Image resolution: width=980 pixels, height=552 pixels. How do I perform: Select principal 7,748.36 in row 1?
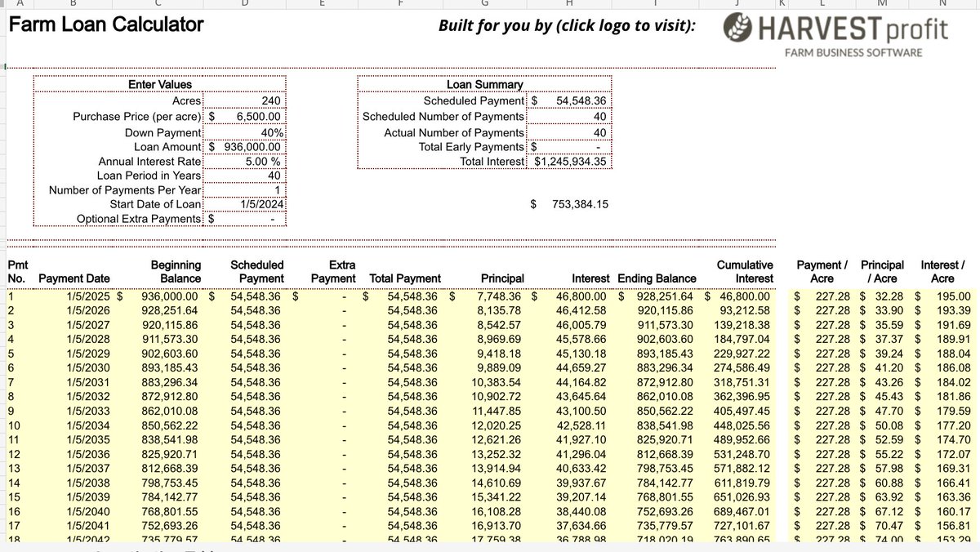pos(497,296)
